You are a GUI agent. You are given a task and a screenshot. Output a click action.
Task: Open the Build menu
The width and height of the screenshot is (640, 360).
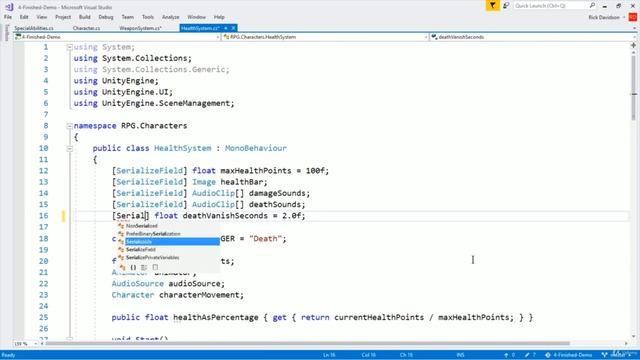tap(84, 17)
